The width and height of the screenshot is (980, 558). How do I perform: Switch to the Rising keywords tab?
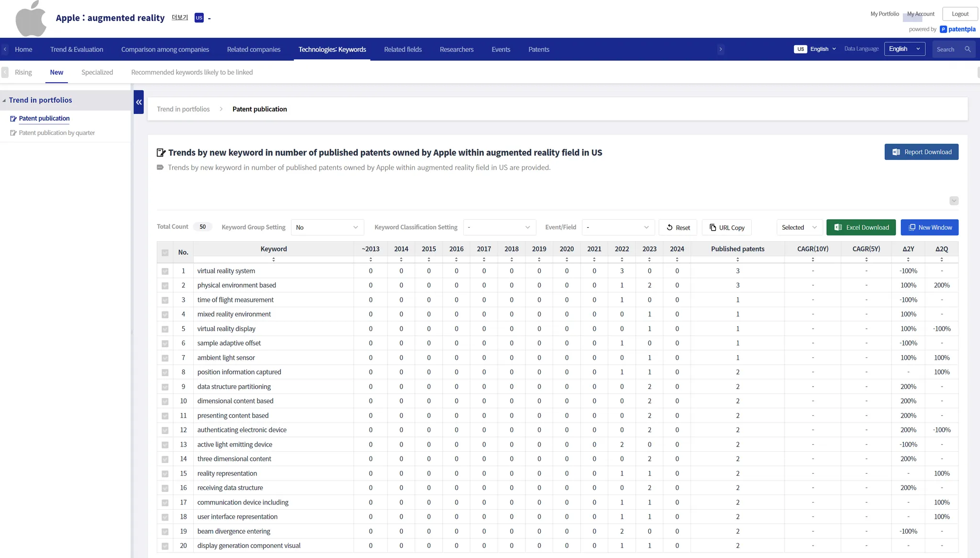pyautogui.click(x=23, y=72)
